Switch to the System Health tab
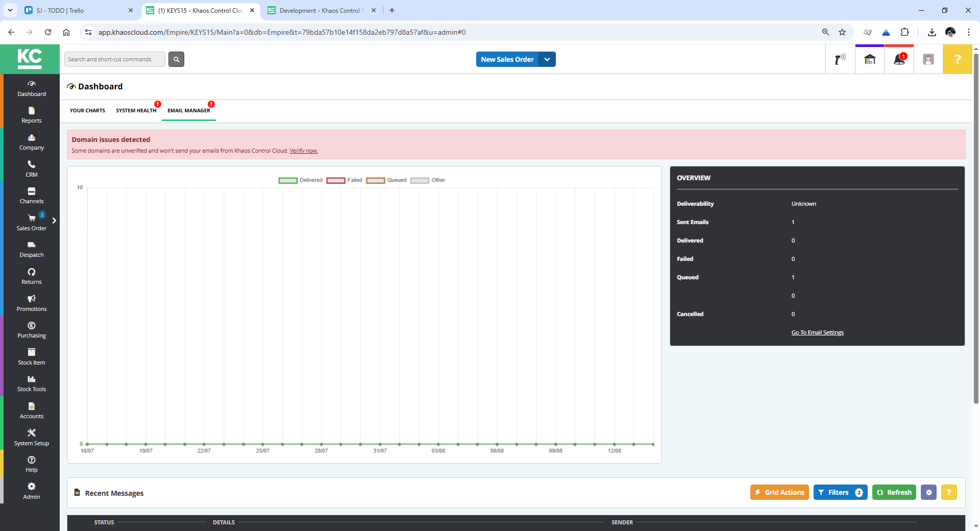Viewport: 980px width, 531px height. tap(136, 110)
